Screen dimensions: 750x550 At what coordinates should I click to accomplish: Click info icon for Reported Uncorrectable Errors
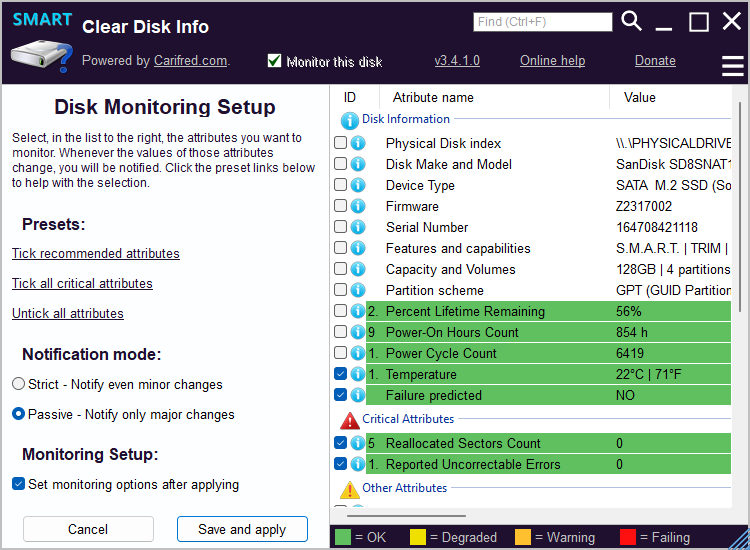[358, 464]
